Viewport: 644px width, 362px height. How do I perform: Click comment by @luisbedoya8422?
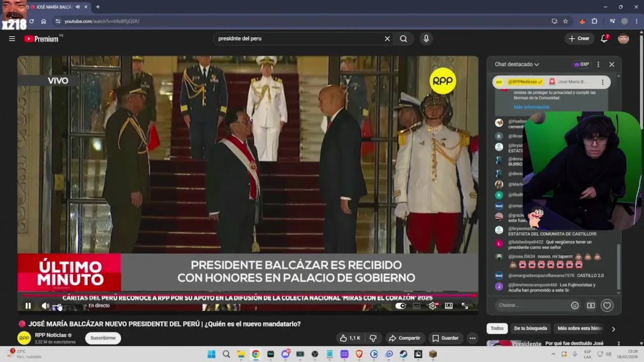[550, 245]
